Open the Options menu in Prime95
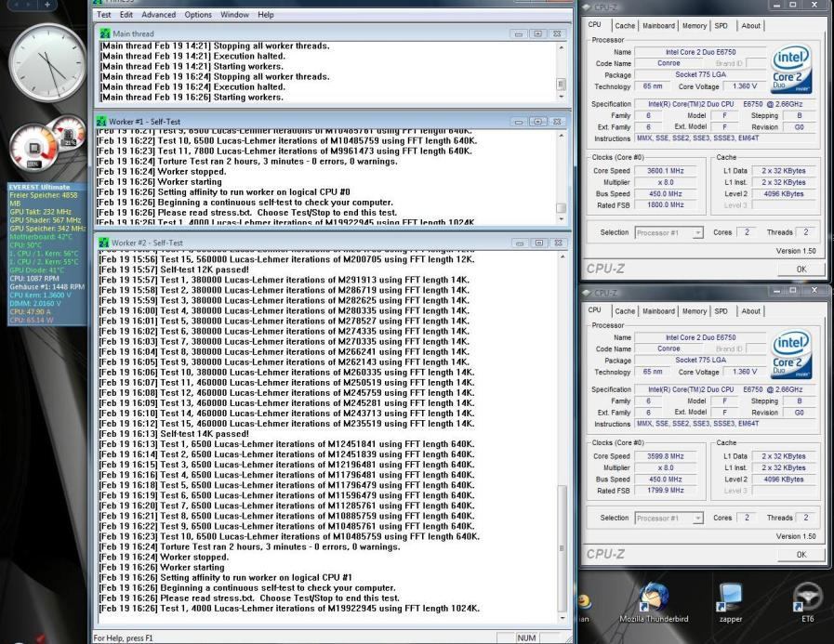Viewport: 834px width, 644px height. click(198, 15)
